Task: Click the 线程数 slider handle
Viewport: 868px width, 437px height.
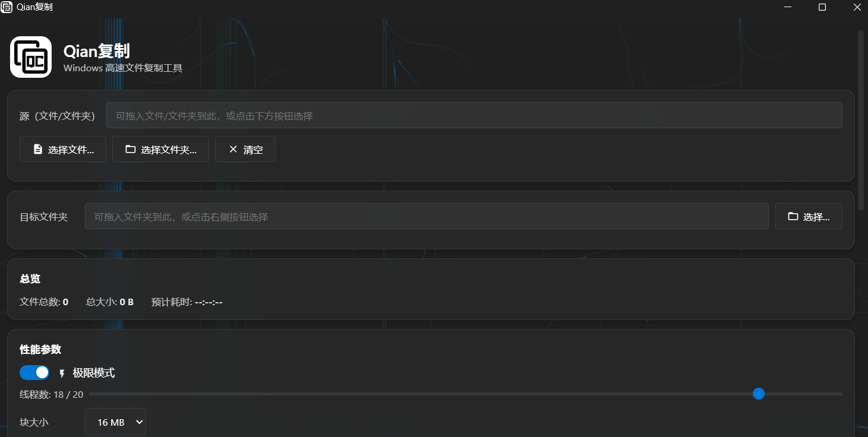Action: pyautogui.click(x=758, y=394)
